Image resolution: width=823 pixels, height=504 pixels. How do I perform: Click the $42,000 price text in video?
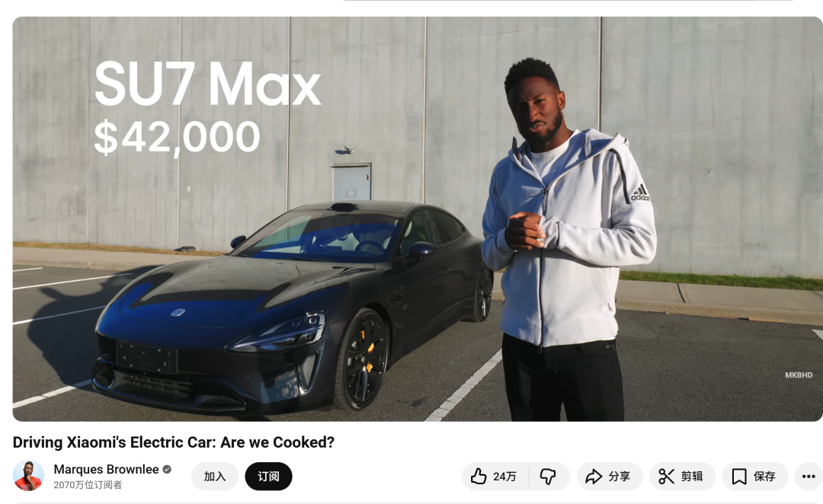177,137
